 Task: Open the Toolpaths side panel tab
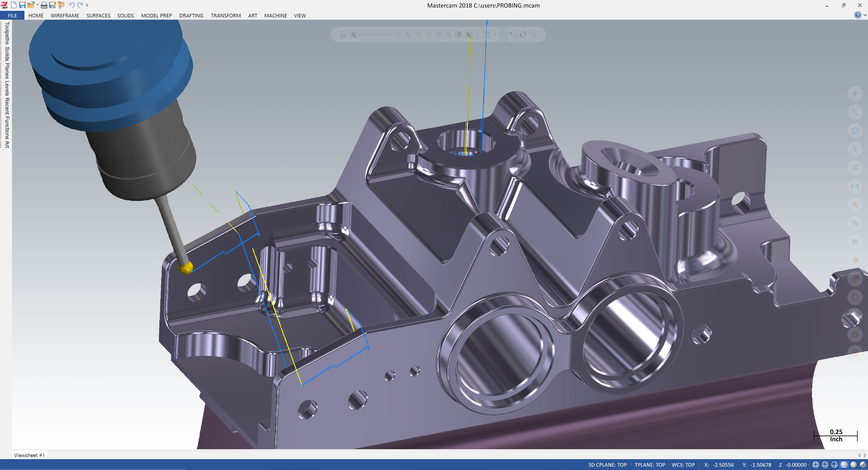click(x=7, y=33)
